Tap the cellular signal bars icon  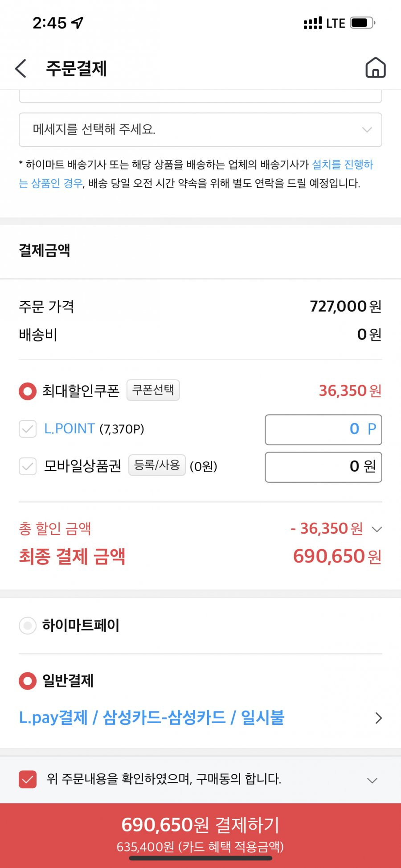(x=312, y=23)
